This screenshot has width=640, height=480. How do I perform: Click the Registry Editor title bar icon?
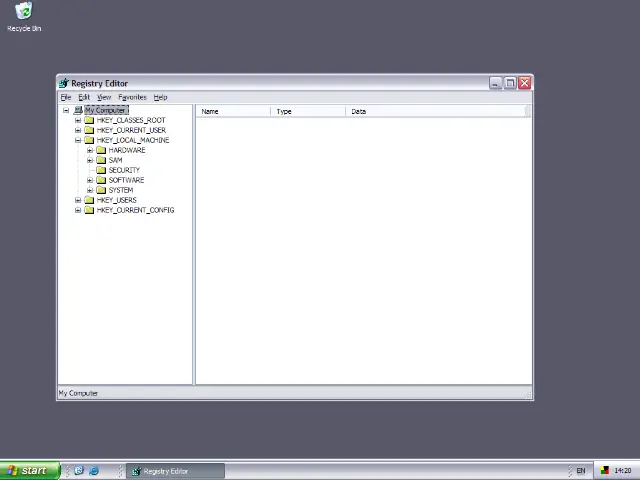(x=64, y=83)
